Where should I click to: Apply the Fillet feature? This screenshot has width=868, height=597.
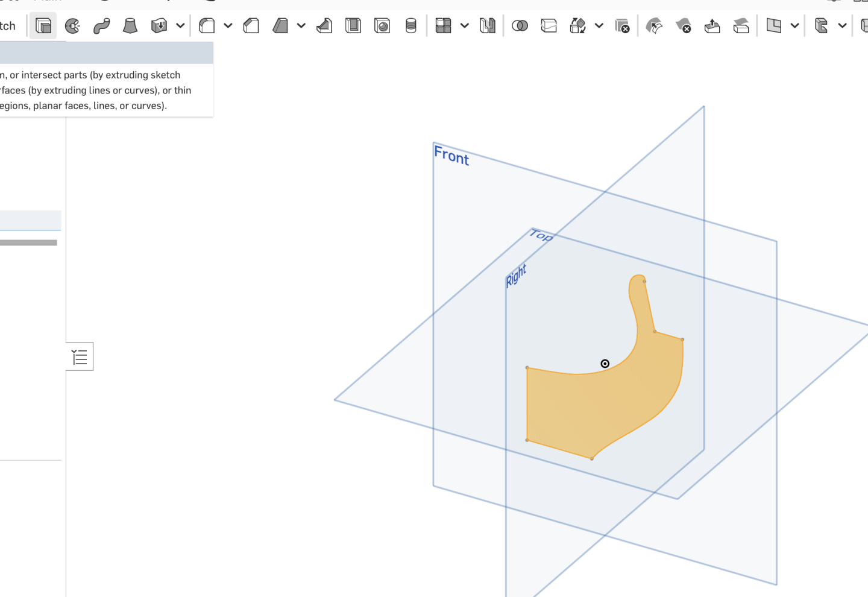(206, 26)
